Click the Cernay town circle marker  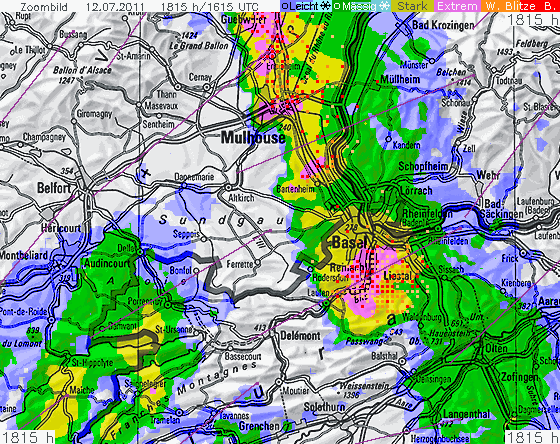[x=207, y=87]
